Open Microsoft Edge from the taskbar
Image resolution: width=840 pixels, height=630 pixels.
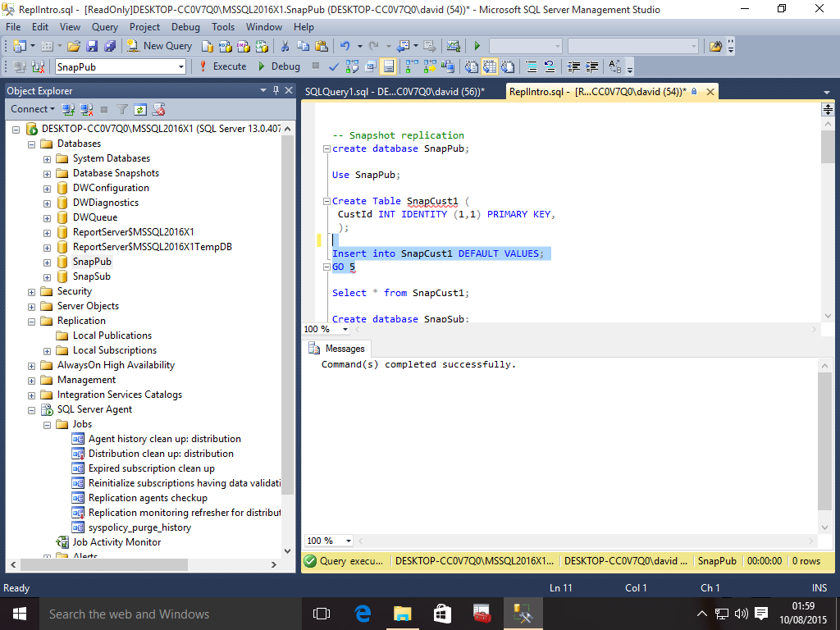363,614
